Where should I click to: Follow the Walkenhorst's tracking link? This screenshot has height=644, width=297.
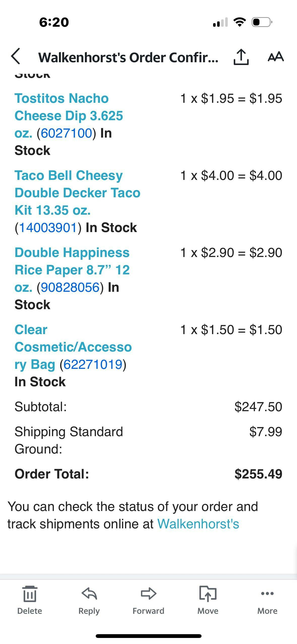pos(198,524)
